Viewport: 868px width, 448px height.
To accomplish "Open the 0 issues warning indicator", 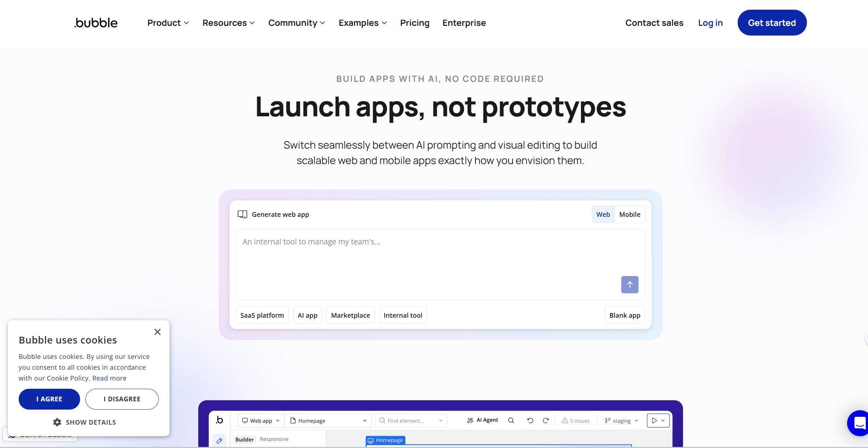I will 576,421.
